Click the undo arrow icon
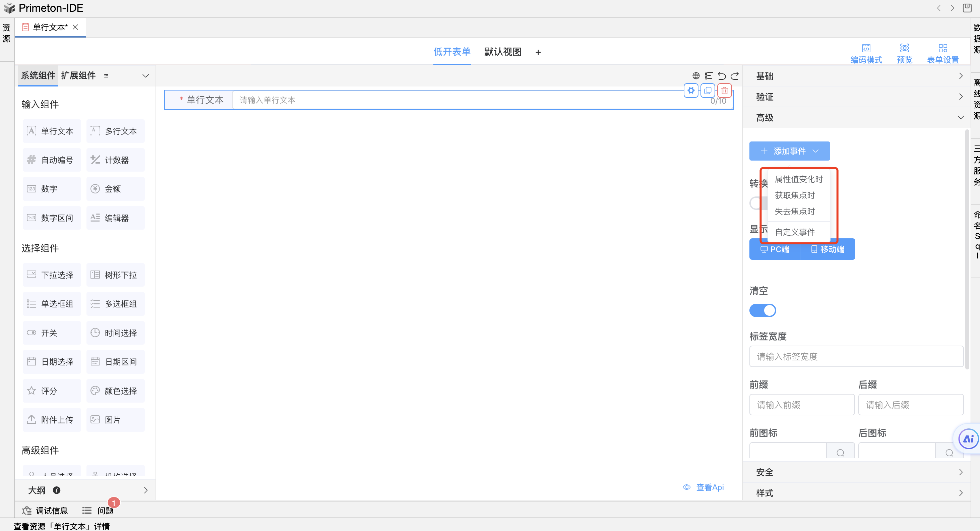Viewport: 980px width, 531px height. (721, 76)
